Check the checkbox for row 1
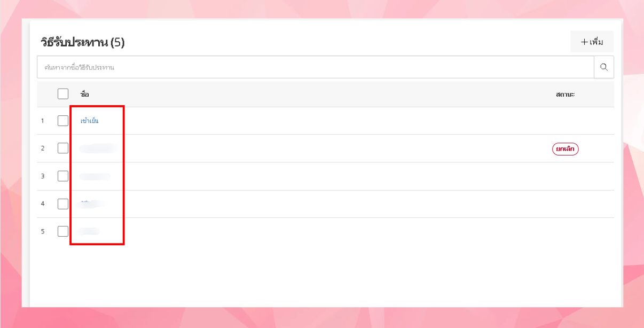 tap(63, 121)
